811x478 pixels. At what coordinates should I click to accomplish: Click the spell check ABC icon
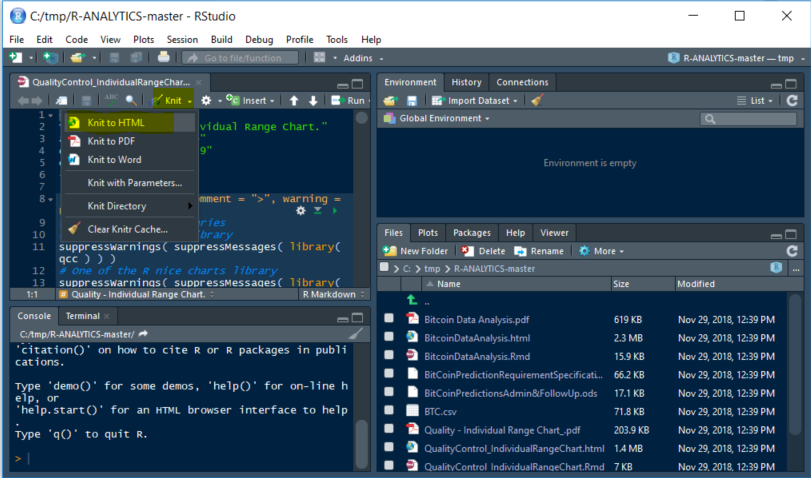click(111, 100)
